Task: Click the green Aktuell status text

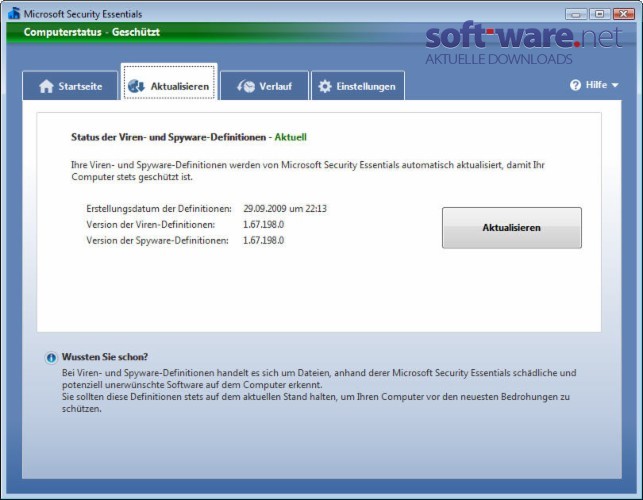Action: click(290, 137)
